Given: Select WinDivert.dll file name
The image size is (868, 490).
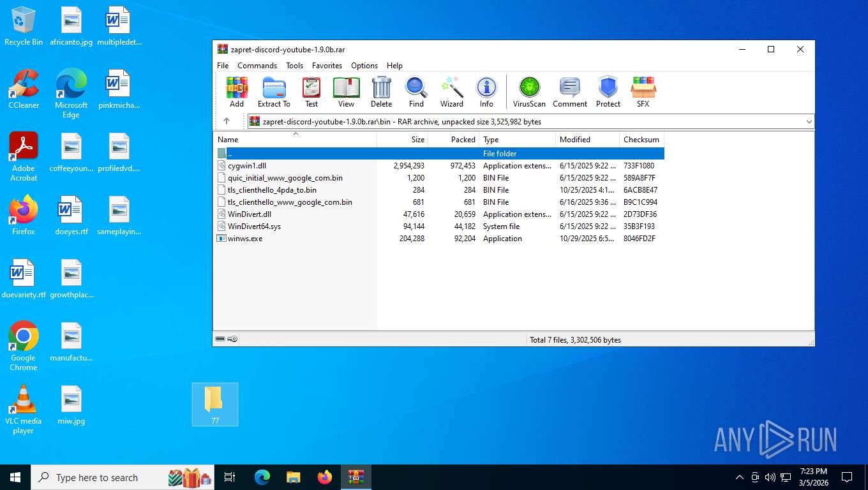Looking at the screenshot, I should coord(250,214).
